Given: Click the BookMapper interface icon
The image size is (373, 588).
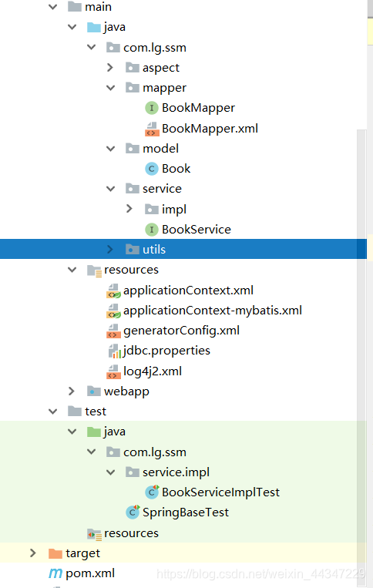Looking at the screenshot, I should coord(152,108).
